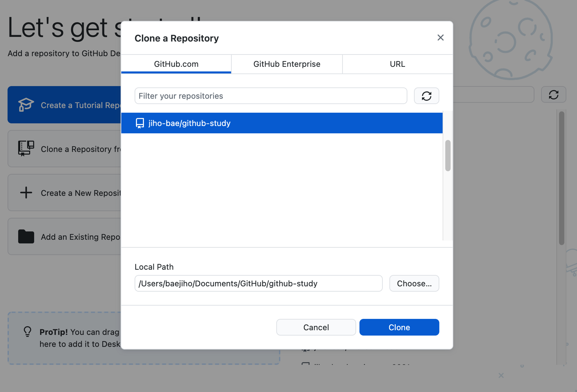Viewport: 577px width, 392px height.
Task: Cancel the clone dialog
Action: (316, 327)
